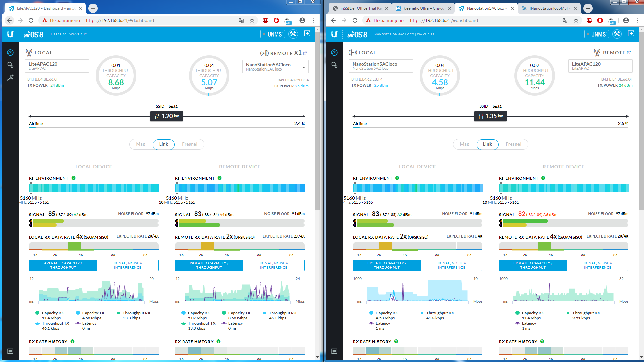The image size is (644, 362).
Task: Click logout icon in right airOS header
Action: pyautogui.click(x=631, y=34)
